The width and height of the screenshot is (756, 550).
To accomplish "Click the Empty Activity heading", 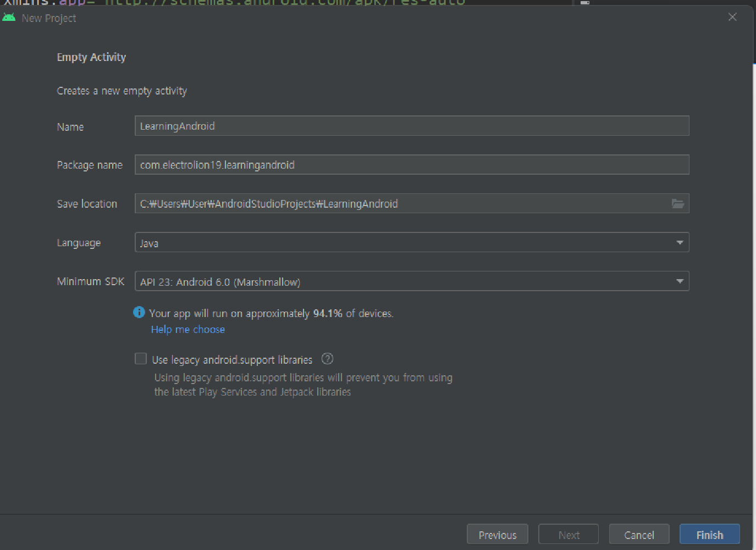I will pos(91,57).
